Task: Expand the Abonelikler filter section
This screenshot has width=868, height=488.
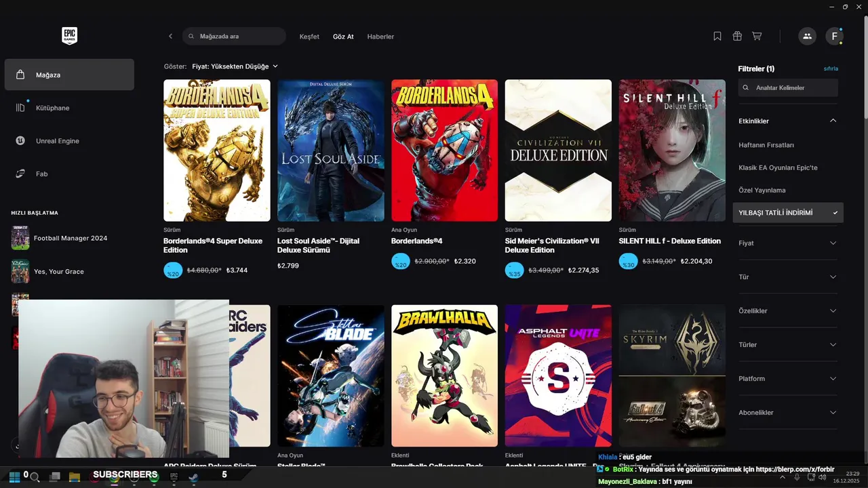Action: [x=788, y=413]
